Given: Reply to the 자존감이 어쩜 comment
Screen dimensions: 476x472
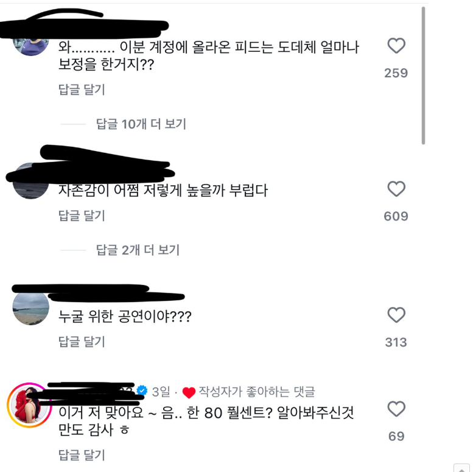Looking at the screenshot, I should (x=82, y=216).
